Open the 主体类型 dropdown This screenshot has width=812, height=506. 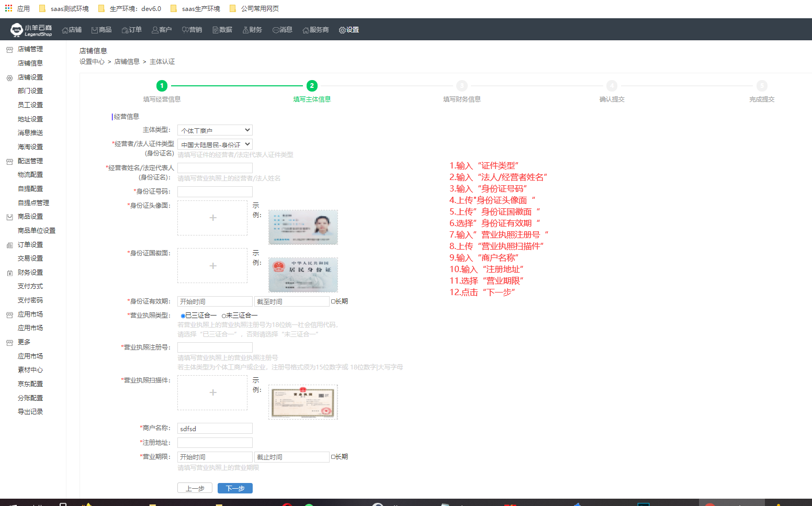[215, 130]
